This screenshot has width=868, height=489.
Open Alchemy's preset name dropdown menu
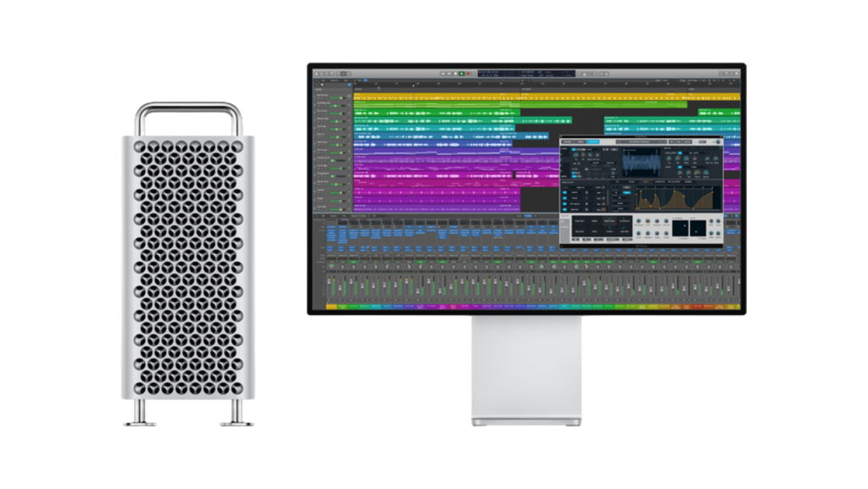coord(641,142)
